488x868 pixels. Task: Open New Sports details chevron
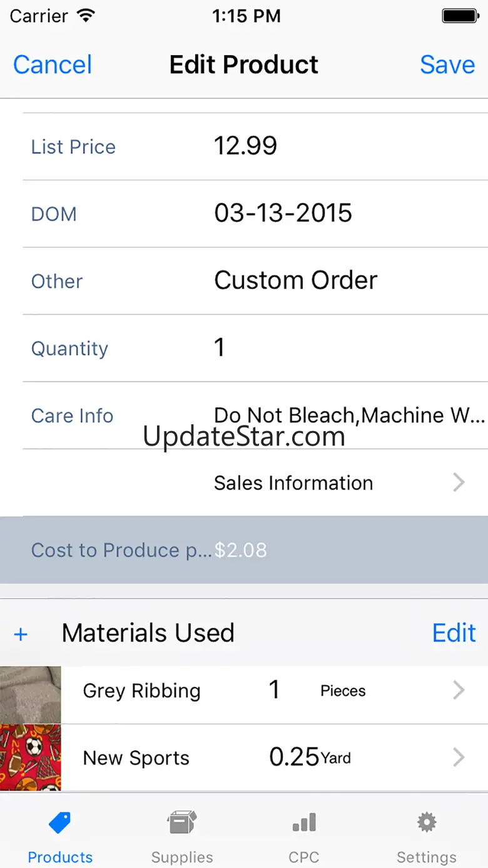tap(459, 757)
